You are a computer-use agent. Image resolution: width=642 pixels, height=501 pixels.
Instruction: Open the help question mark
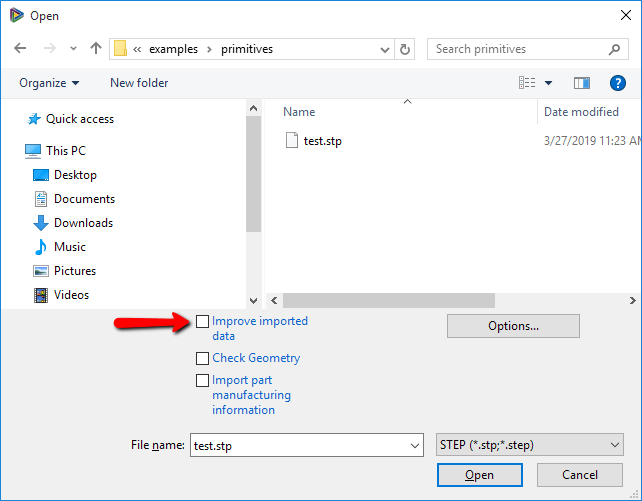[617, 83]
